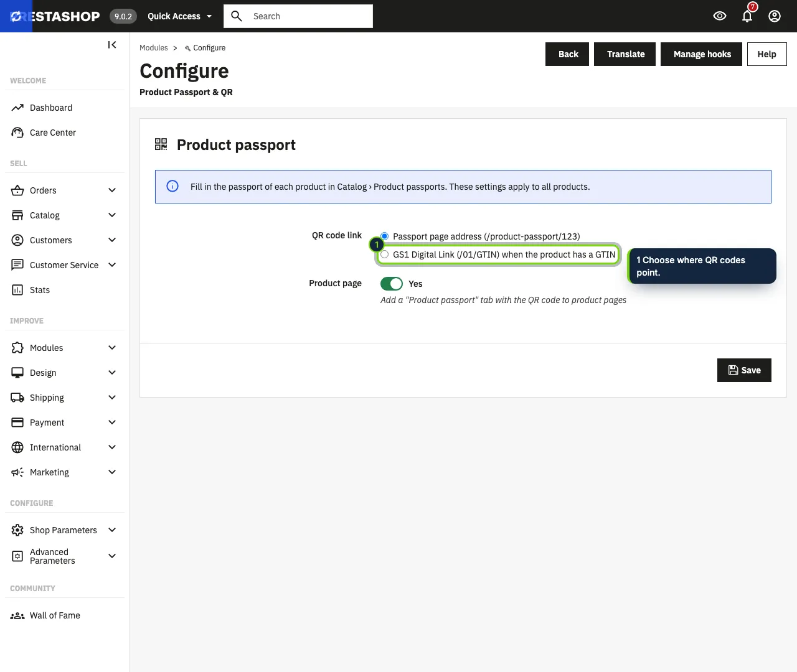Click the Customers person icon
Image resolution: width=797 pixels, height=672 pixels.
[x=17, y=240]
